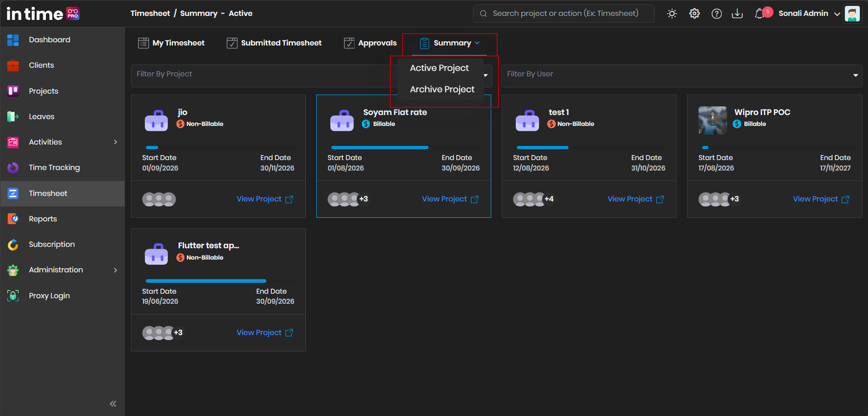Click the in time PRO logo
Screen dimensions: 868x416
point(43,14)
